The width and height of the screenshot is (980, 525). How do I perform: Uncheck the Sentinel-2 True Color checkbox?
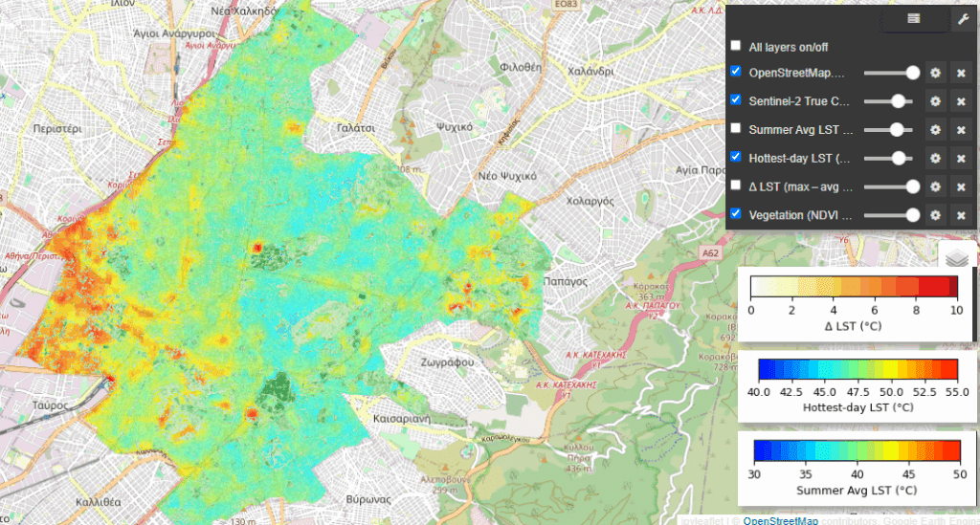(x=736, y=99)
